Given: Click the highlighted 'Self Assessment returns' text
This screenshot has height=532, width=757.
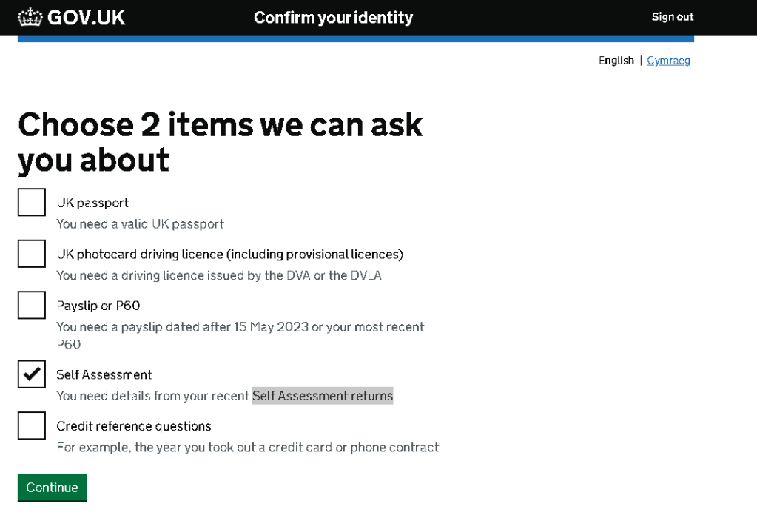Looking at the screenshot, I should point(323,396).
